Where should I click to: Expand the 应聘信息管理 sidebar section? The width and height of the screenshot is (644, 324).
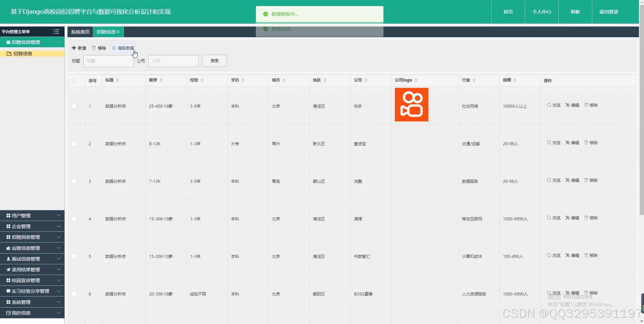(x=32, y=248)
